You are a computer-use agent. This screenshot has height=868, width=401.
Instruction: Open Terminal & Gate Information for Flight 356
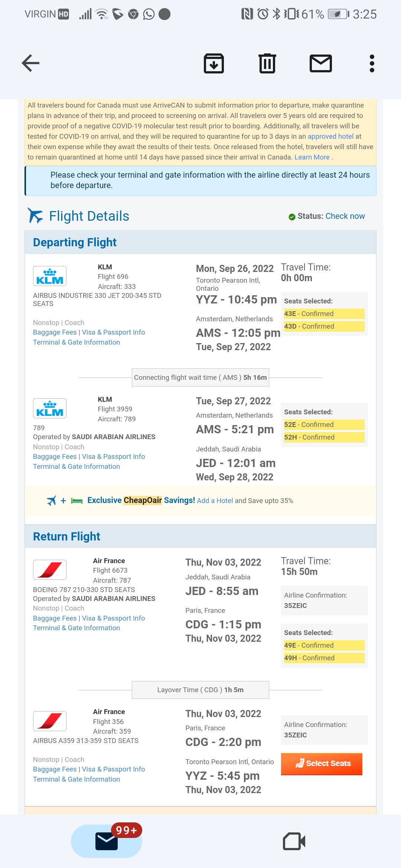[76, 779]
